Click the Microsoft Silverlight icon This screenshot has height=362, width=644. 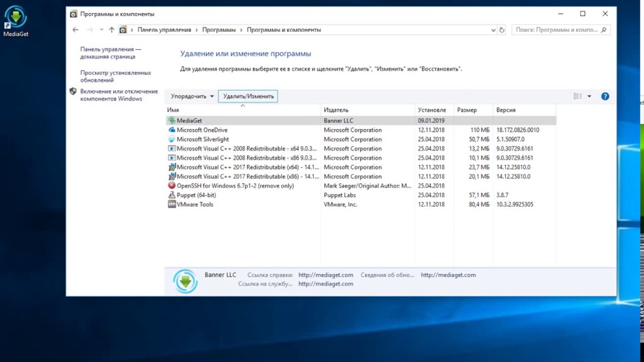tap(172, 139)
